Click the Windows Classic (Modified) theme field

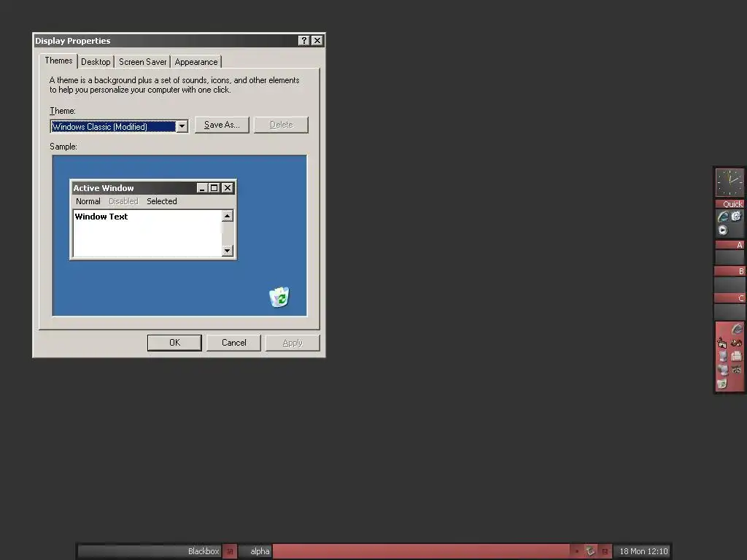pos(113,126)
